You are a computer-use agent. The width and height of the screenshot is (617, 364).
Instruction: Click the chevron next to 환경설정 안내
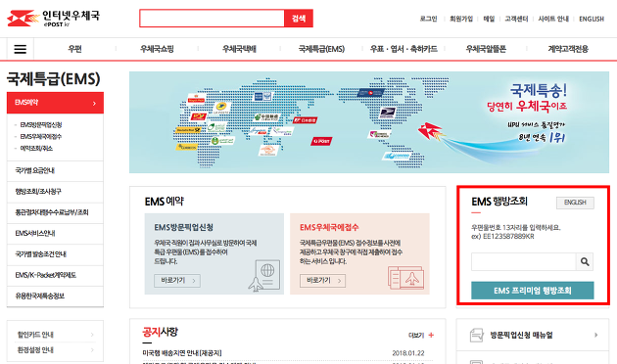pyautogui.click(x=92, y=350)
